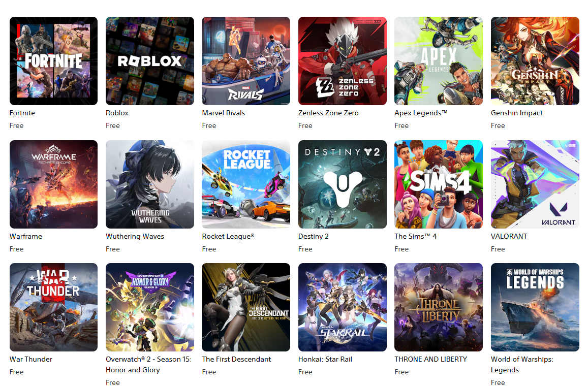Click the Destiny 2 title text

[x=314, y=237]
